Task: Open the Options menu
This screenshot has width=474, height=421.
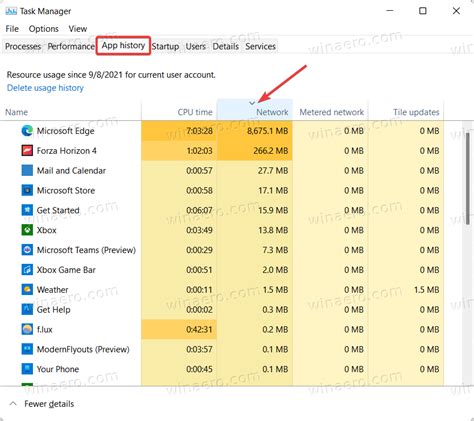Action: tap(43, 29)
